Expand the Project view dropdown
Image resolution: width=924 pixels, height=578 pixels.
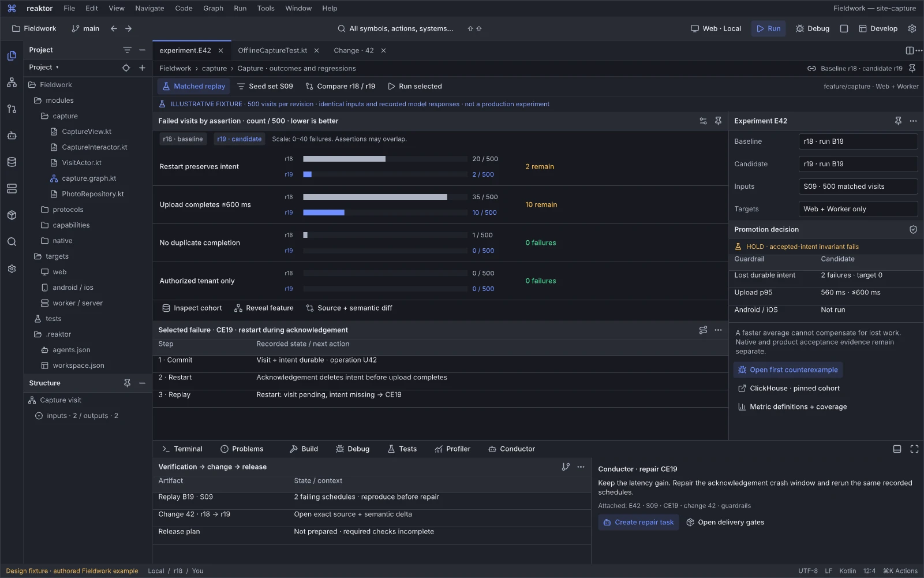(44, 68)
